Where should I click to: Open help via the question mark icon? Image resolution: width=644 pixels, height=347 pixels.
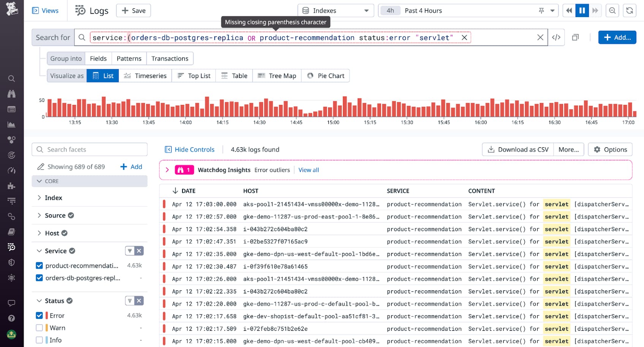click(x=11, y=318)
